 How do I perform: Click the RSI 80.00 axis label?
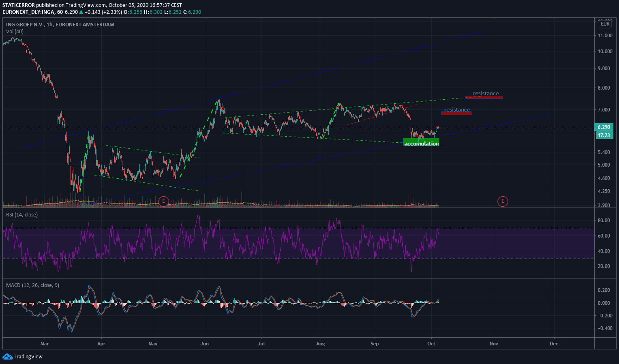(x=604, y=221)
